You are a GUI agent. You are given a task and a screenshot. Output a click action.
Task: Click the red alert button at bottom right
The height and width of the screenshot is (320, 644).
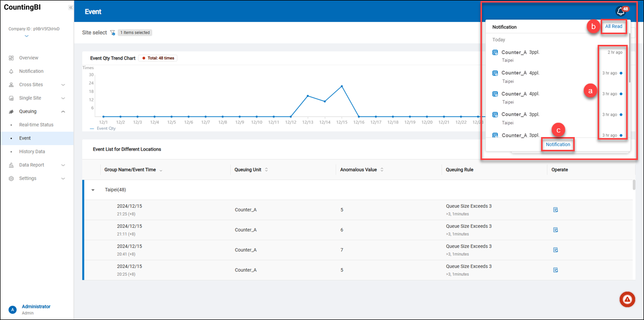point(627,300)
